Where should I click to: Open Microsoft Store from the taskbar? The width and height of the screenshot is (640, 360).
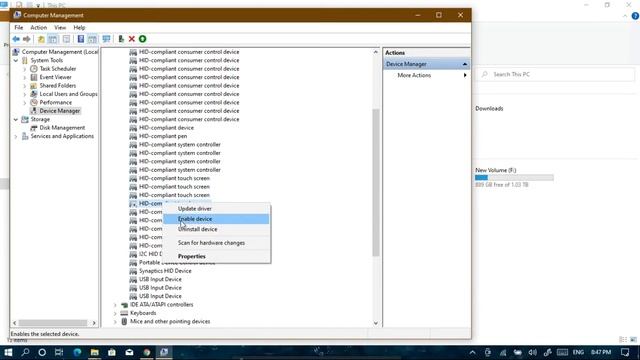[x=112, y=352]
